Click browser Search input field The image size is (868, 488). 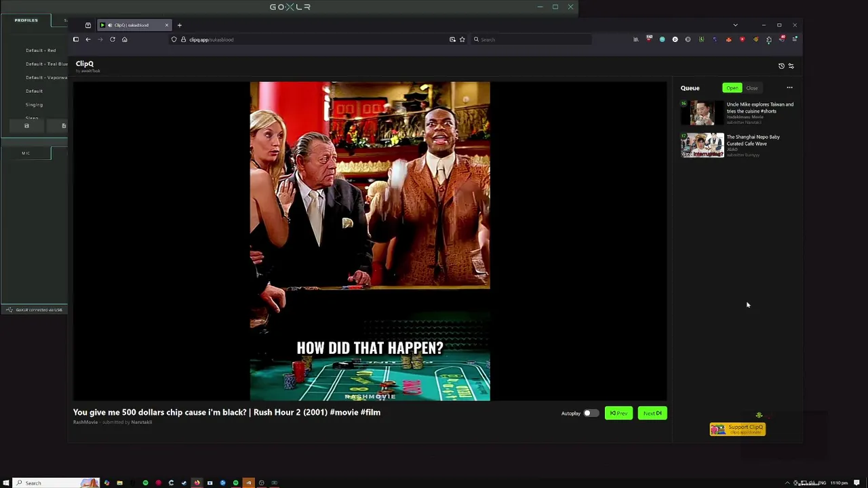click(531, 39)
